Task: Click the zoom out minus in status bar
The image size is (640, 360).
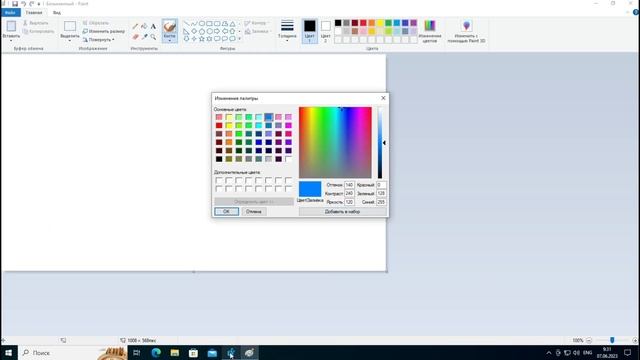Action: point(589,340)
